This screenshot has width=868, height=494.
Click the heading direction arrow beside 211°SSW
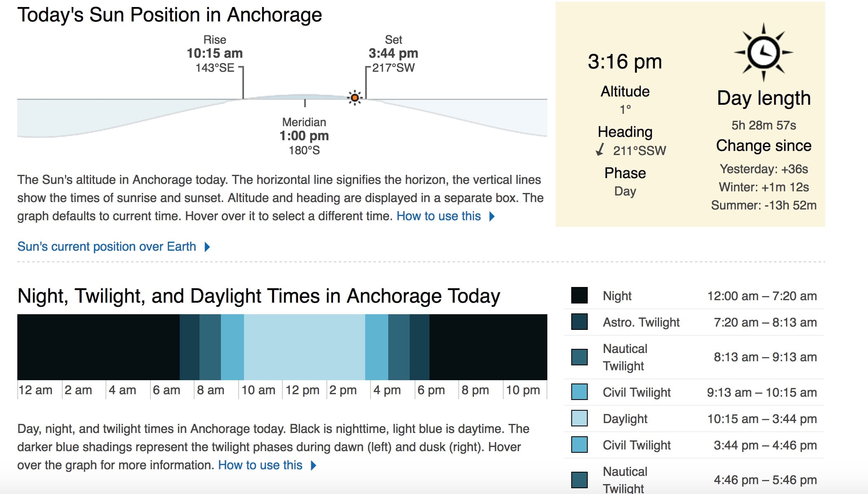600,150
